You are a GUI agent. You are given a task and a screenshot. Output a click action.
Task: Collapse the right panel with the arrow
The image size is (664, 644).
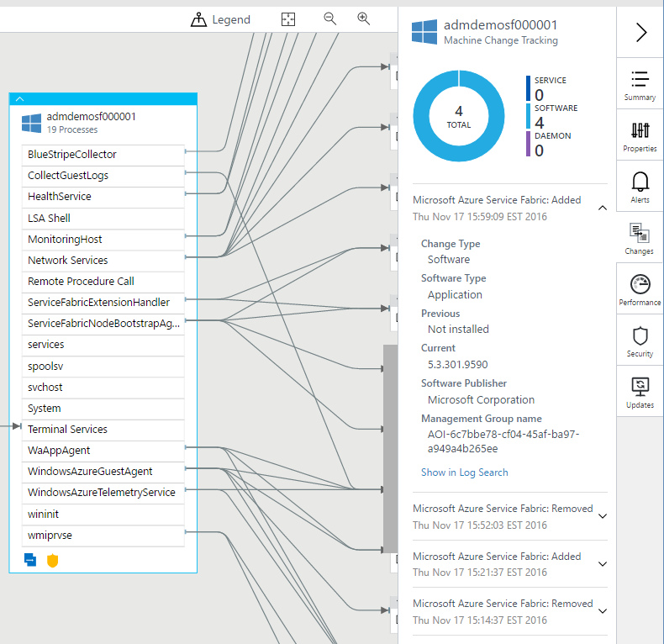[x=641, y=33]
